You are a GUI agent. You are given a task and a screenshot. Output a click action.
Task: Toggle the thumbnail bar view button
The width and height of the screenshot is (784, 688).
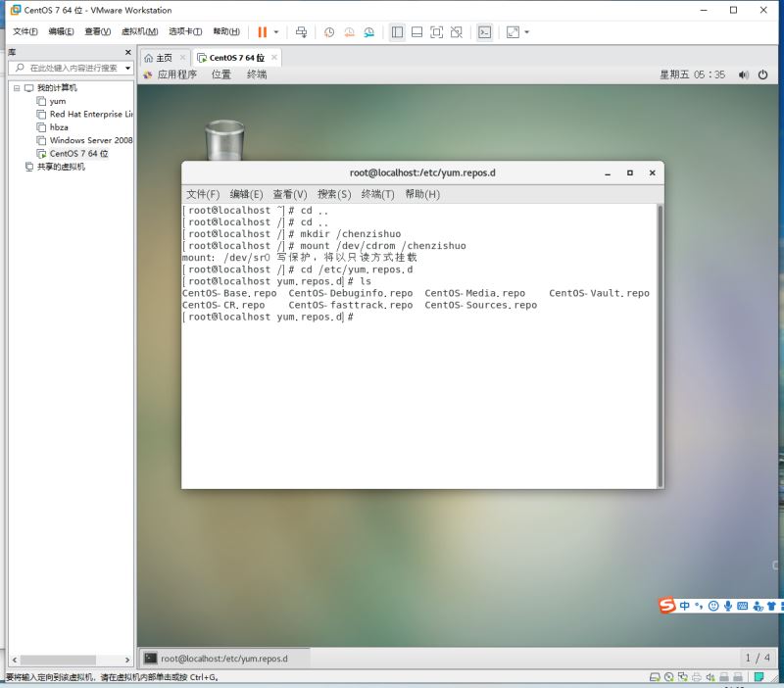tap(416, 32)
